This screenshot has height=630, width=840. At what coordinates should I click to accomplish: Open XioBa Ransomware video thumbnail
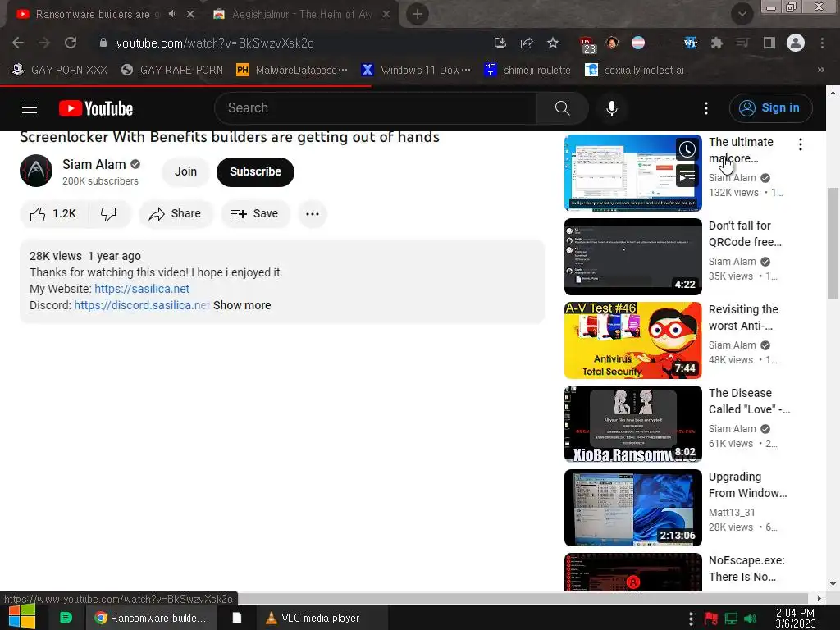point(632,424)
